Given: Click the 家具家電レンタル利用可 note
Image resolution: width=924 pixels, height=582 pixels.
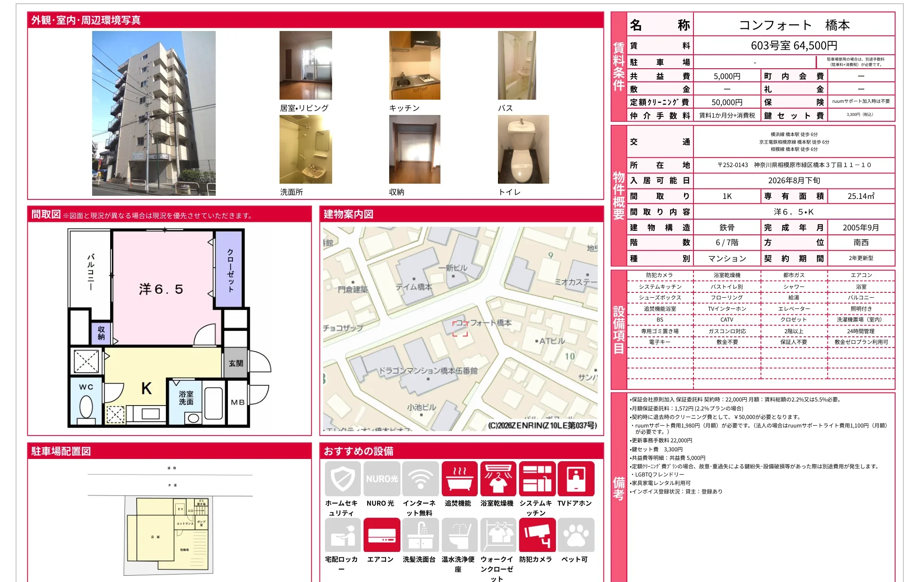Looking at the screenshot, I should click(660, 483).
